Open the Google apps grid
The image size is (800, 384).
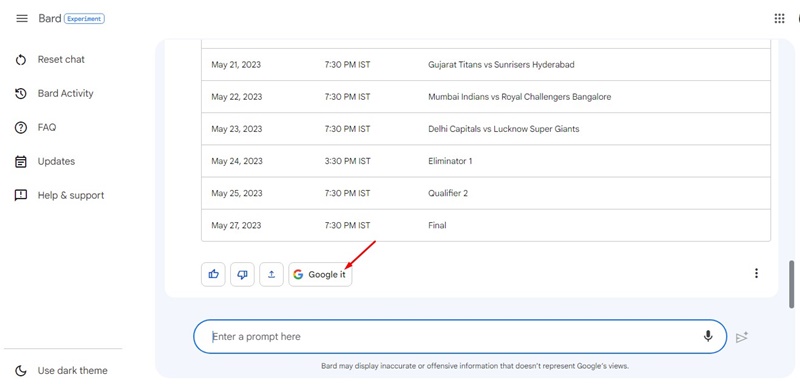(x=779, y=19)
